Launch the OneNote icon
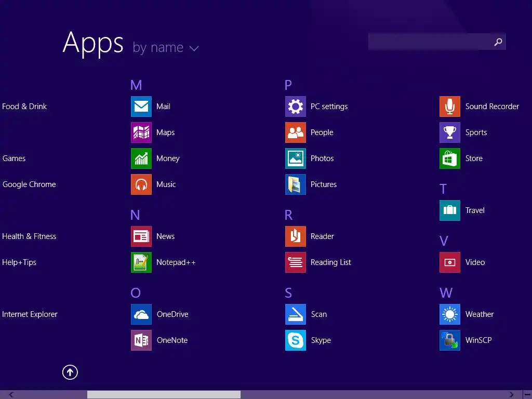 coord(141,340)
